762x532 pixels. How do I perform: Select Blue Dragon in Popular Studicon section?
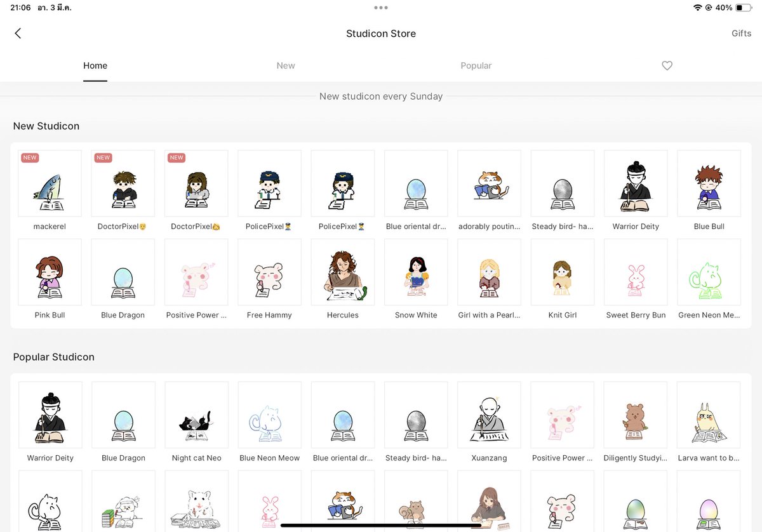pos(123,415)
